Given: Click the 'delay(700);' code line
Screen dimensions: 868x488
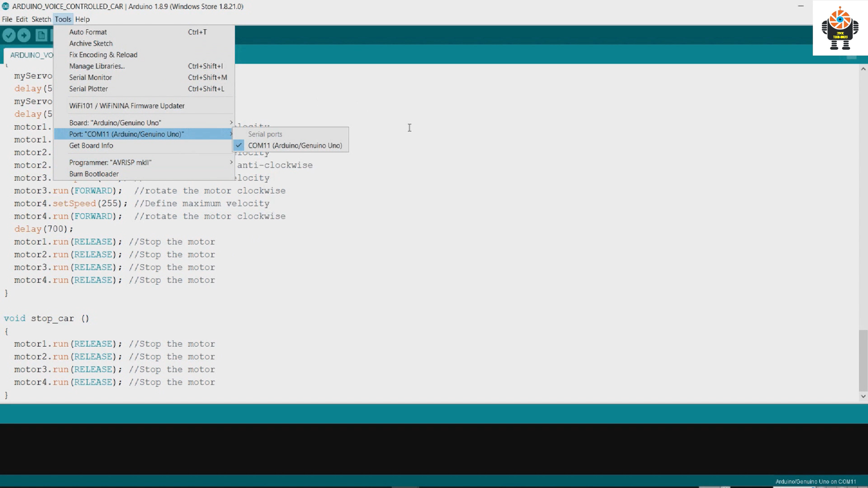Looking at the screenshot, I should [44, 229].
